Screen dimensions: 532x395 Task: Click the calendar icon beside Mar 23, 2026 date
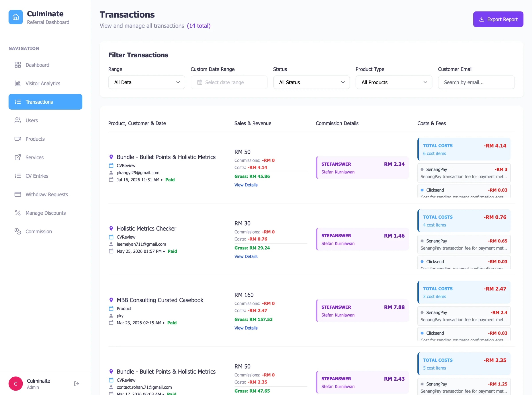click(x=111, y=323)
